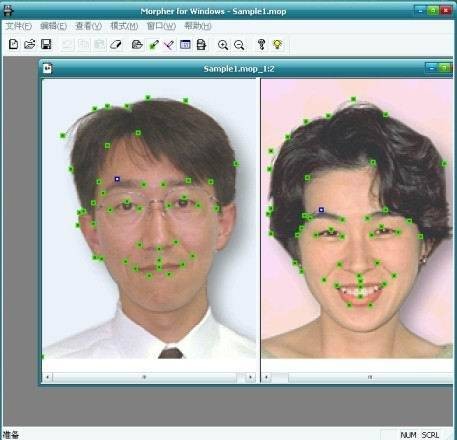Click the zoom in magnifier

[223, 45]
